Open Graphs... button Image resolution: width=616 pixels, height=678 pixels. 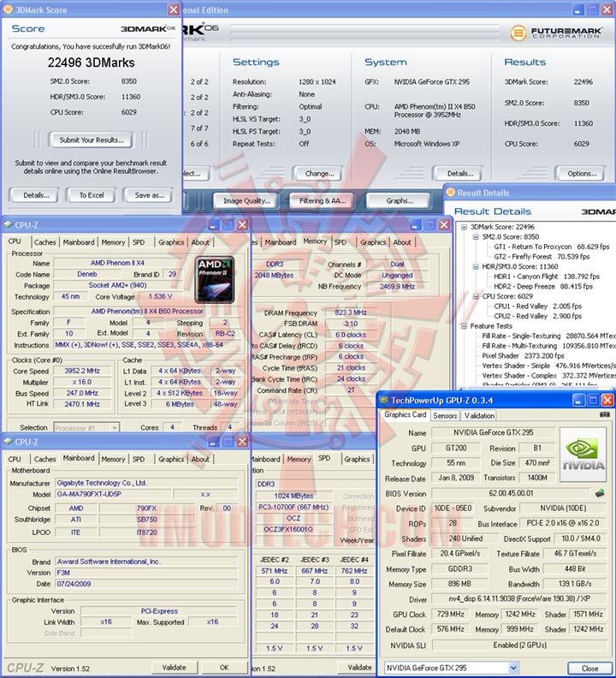click(400, 200)
